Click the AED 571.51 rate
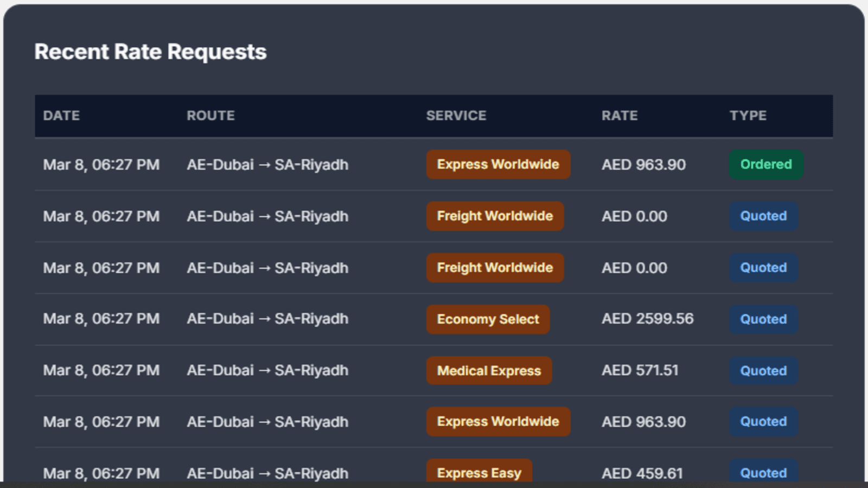This screenshot has height=488, width=868. pyautogui.click(x=640, y=370)
